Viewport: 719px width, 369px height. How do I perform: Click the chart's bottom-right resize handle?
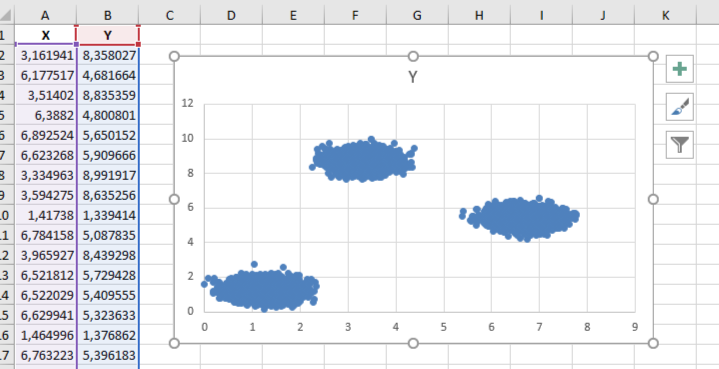coord(653,343)
